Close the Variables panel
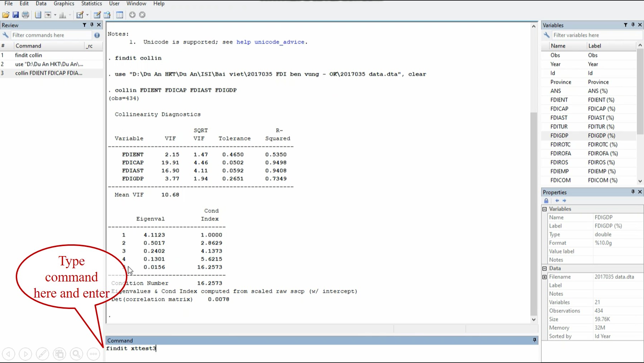This screenshot has height=363, width=644. (640, 25)
